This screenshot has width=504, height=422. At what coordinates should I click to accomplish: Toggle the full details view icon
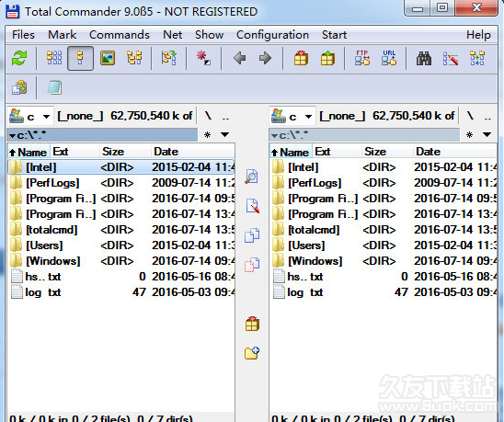point(80,58)
